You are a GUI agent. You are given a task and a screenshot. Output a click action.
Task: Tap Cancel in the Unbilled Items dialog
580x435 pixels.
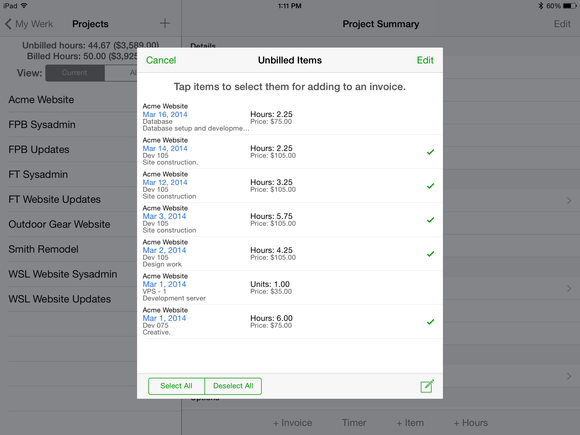pyautogui.click(x=161, y=60)
